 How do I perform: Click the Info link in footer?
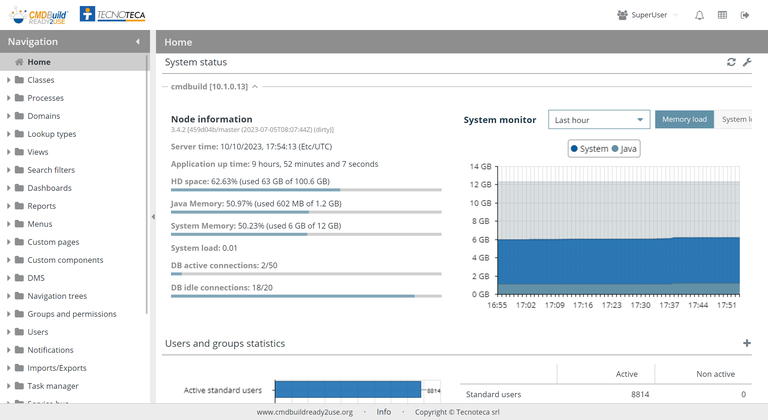point(384,412)
